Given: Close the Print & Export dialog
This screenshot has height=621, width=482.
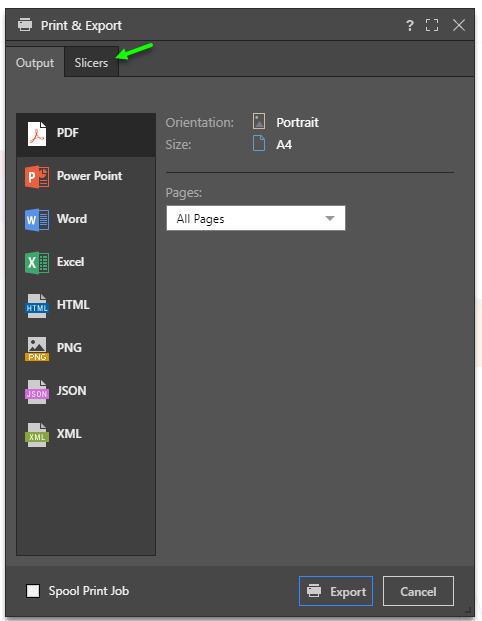Looking at the screenshot, I should tap(459, 25).
